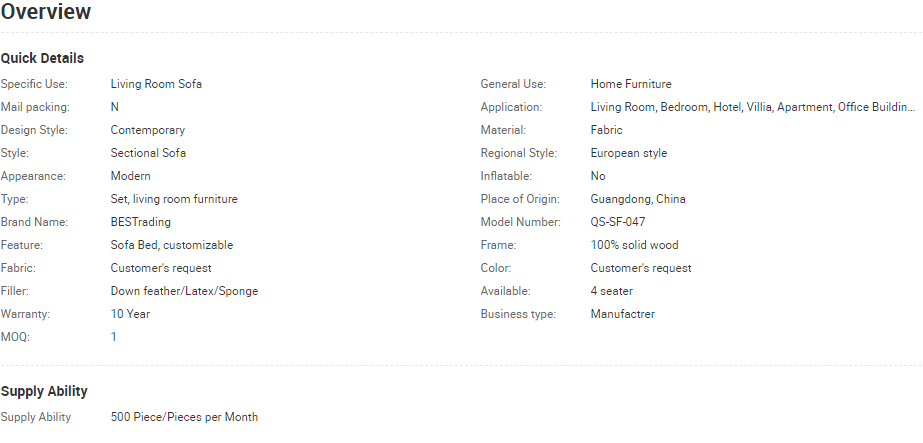Click the truncated Application value text

[752, 107]
